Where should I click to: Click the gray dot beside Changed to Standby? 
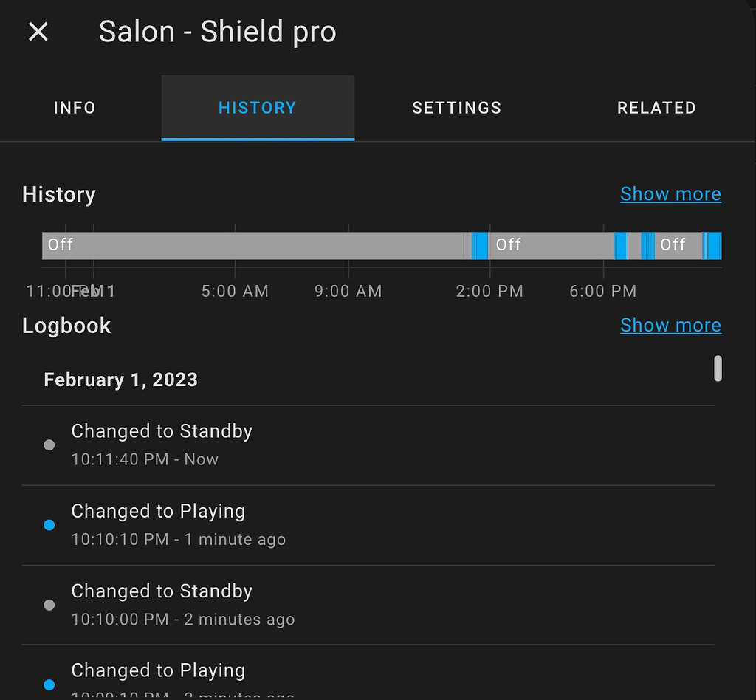49,445
